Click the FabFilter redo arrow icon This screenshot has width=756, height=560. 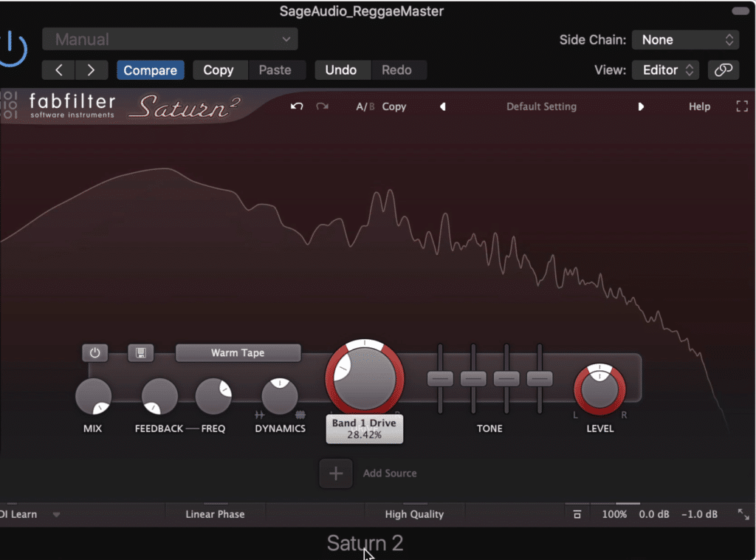pyautogui.click(x=322, y=106)
